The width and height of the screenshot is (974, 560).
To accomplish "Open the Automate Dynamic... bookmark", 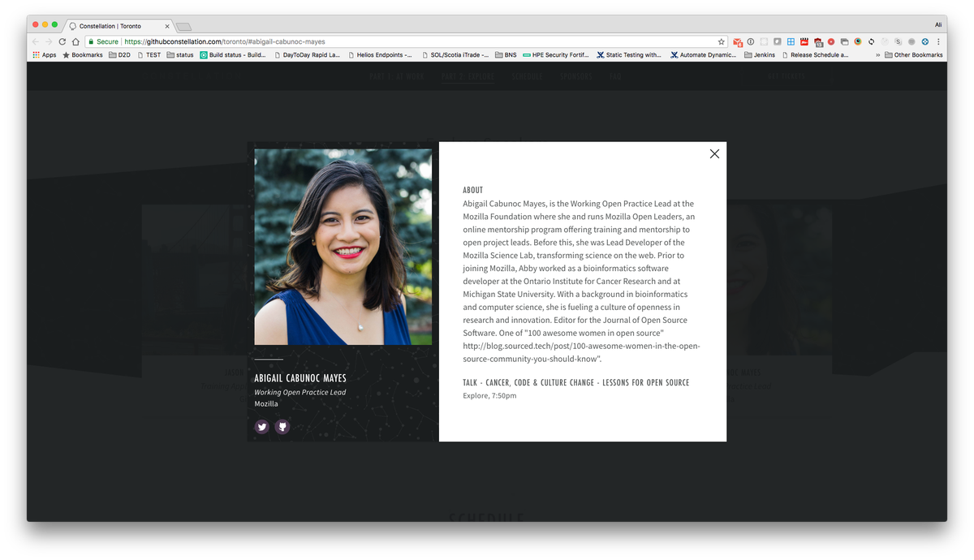I will (x=703, y=55).
